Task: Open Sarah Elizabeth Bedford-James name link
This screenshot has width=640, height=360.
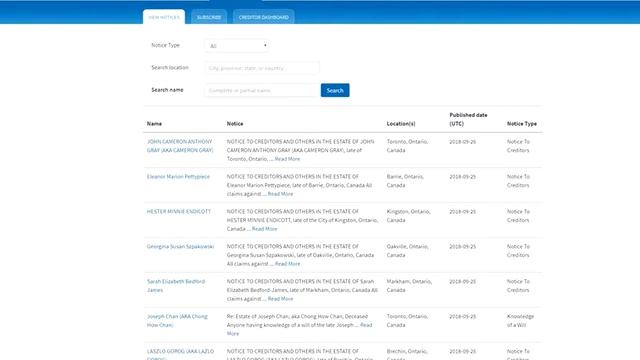Action: pos(176,286)
